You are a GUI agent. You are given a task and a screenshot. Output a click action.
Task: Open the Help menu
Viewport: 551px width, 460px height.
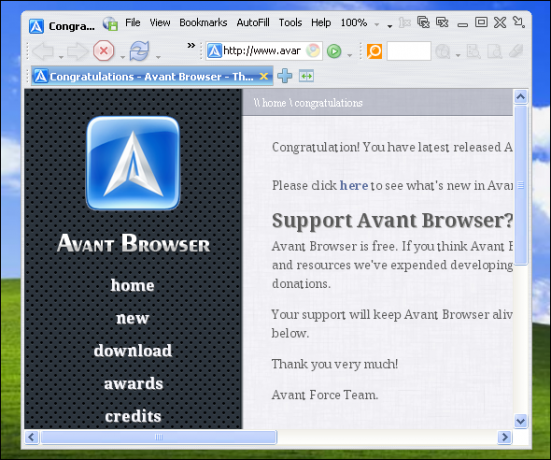pos(321,23)
